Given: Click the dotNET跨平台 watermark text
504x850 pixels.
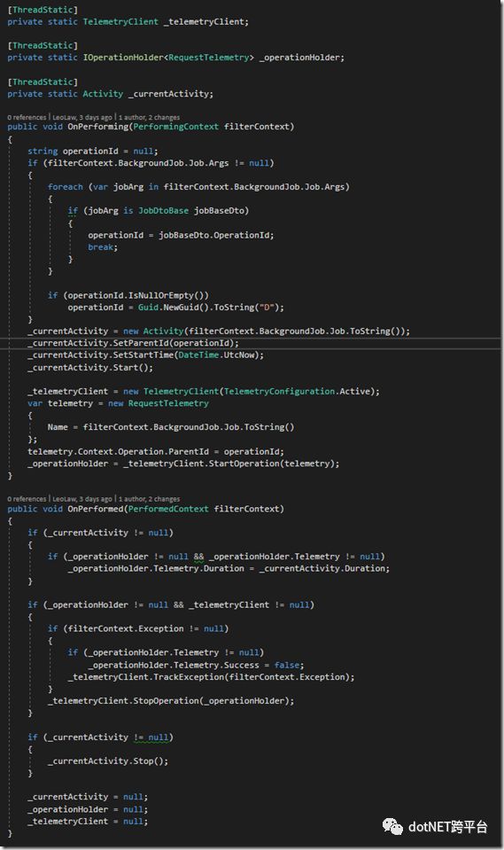Looking at the screenshot, I should pos(447,826).
